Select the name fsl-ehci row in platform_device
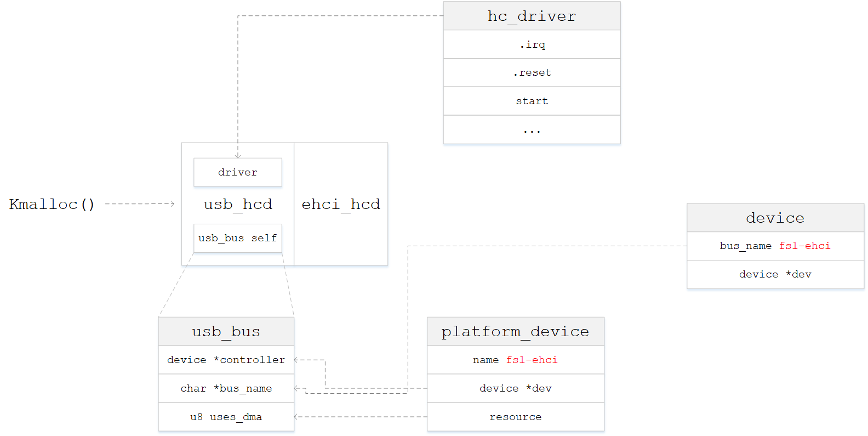Screen dimensions: 868x436 [516, 360]
